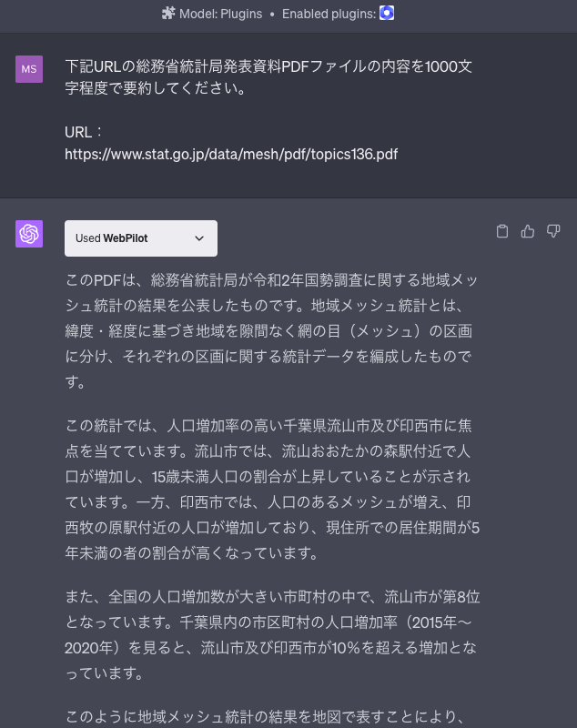Click the sentence beginning "地域メッシュ統計とは"
The height and width of the screenshot is (728, 577).
pyautogui.click(x=400, y=305)
